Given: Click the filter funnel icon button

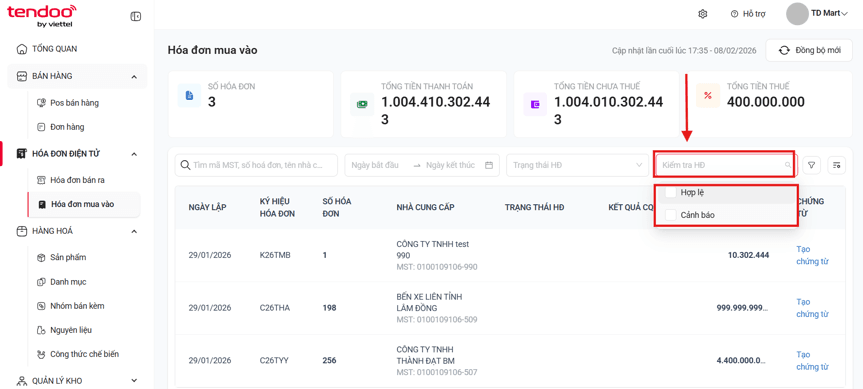Looking at the screenshot, I should point(812,165).
